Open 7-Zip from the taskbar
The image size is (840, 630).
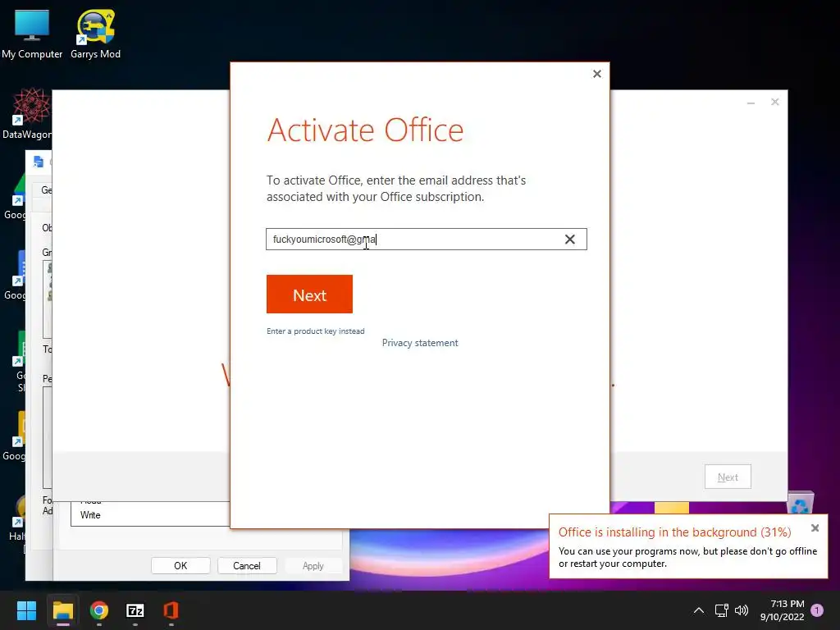[x=135, y=610]
